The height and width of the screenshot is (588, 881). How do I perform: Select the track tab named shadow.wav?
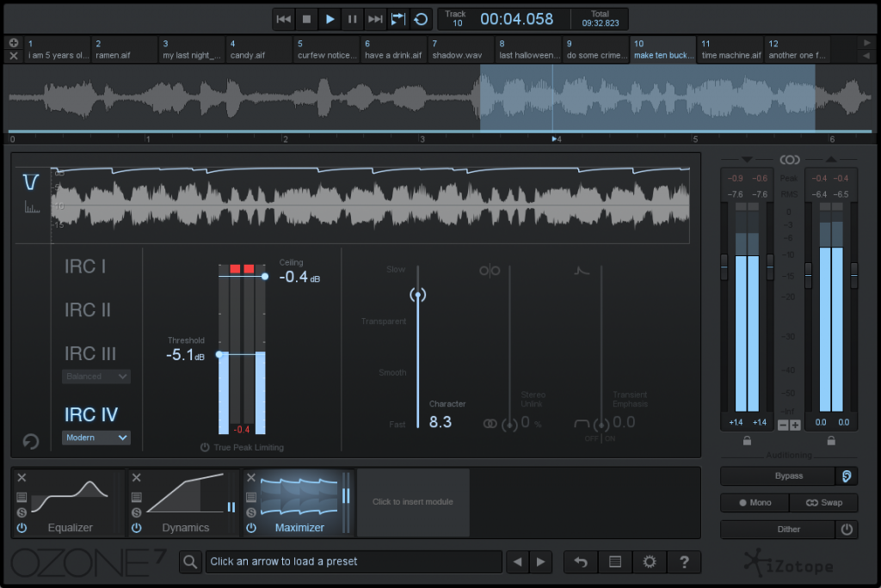coord(459,50)
